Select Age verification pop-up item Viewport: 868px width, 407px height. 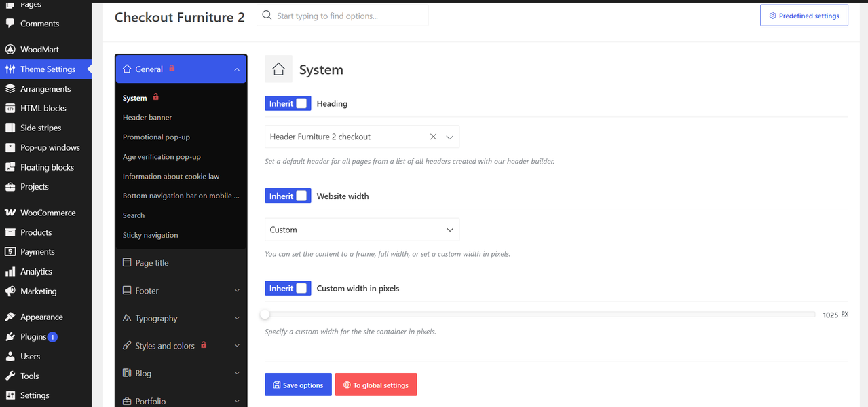pyautogui.click(x=162, y=157)
